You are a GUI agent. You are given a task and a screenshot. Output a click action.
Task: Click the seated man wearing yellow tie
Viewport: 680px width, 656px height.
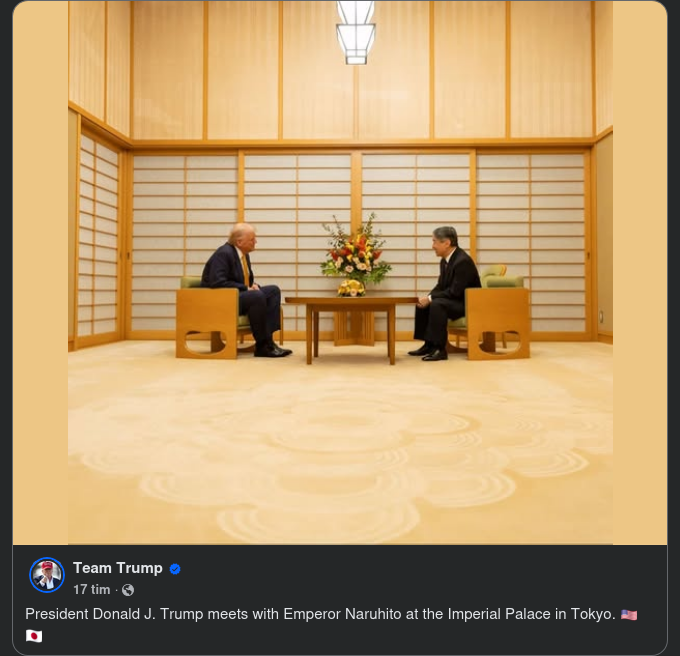point(244,290)
